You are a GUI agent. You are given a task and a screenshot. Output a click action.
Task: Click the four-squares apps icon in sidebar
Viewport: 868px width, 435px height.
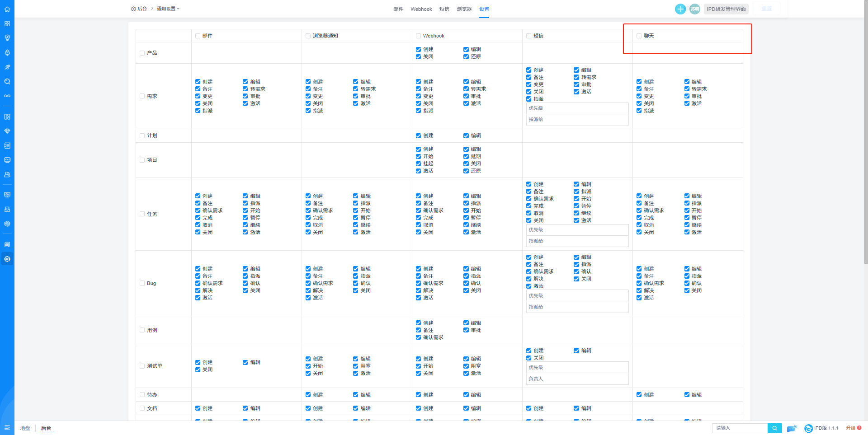click(7, 23)
